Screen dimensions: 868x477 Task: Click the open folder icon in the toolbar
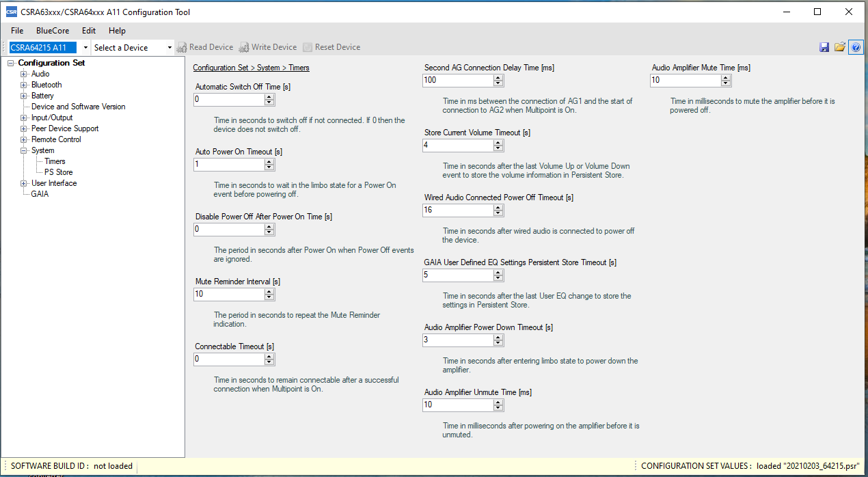point(840,47)
